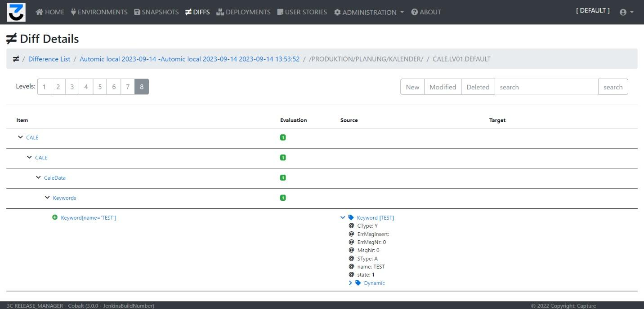Collapse the Keywords node
The width and height of the screenshot is (644, 309).
pos(47,198)
